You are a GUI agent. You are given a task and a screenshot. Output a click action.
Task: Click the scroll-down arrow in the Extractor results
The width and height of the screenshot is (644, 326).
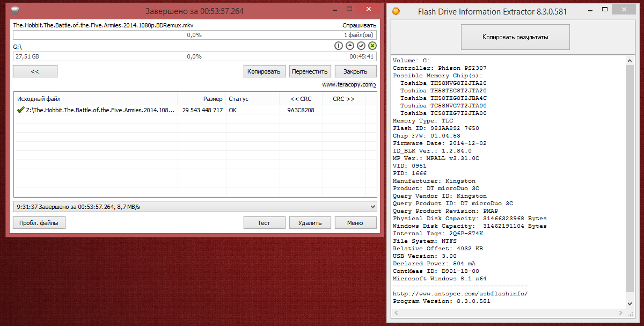click(x=631, y=304)
